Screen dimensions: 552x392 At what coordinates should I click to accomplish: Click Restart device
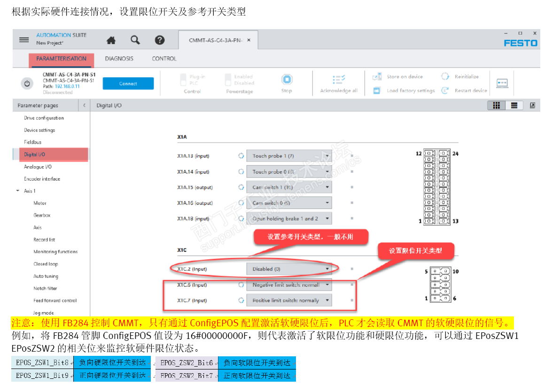(464, 91)
